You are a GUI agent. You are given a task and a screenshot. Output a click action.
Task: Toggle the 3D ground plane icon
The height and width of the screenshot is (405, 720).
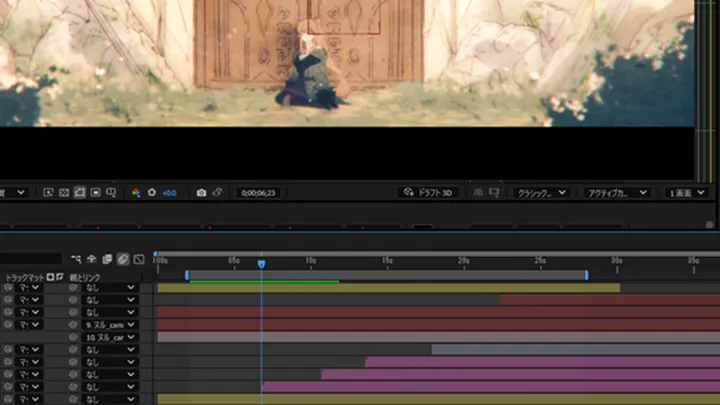click(x=478, y=192)
